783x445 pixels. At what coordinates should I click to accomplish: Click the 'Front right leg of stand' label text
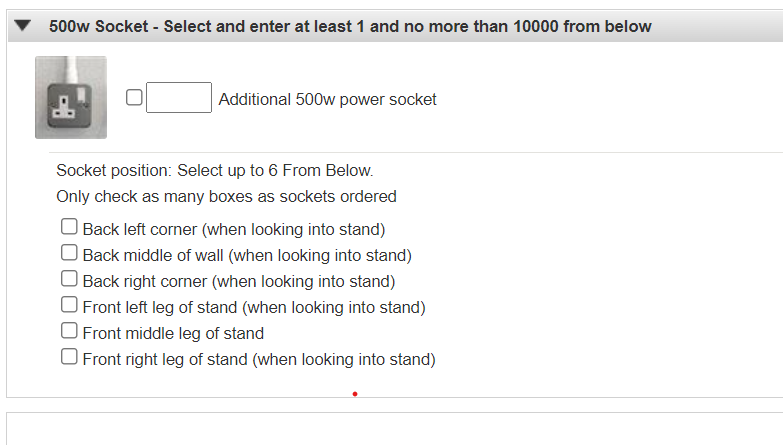259,359
